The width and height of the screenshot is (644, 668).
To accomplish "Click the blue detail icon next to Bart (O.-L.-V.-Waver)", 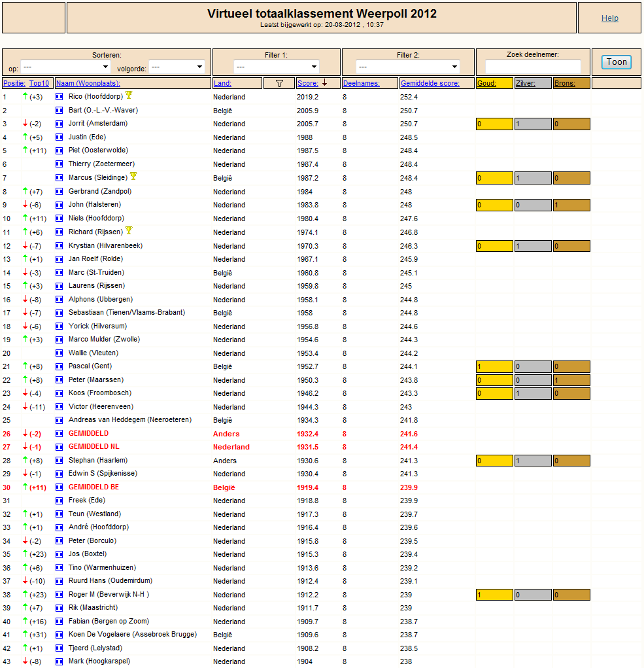I will (x=59, y=111).
